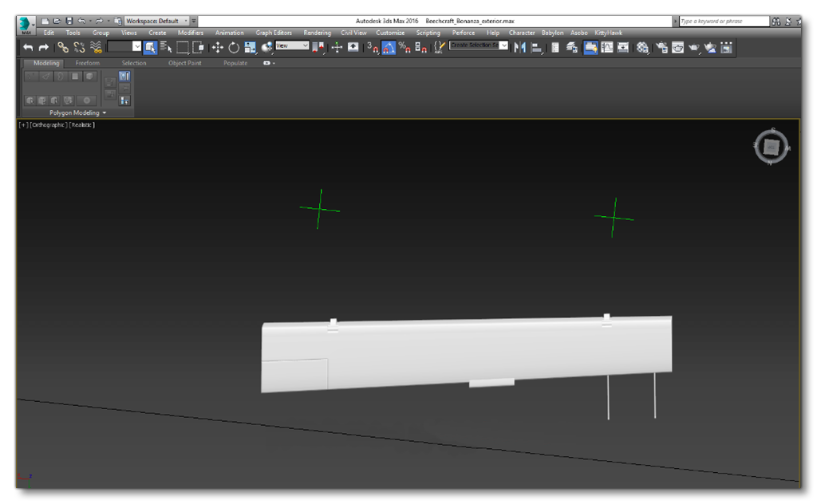Screen dimensions: 817x504
Task: Select the Select and Move tool
Action: click(x=218, y=47)
